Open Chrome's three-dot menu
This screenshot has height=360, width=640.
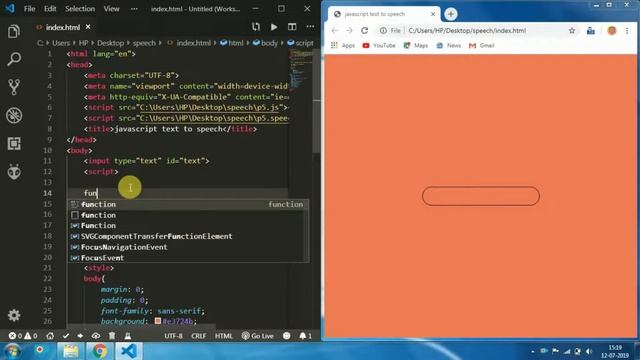[x=627, y=31]
